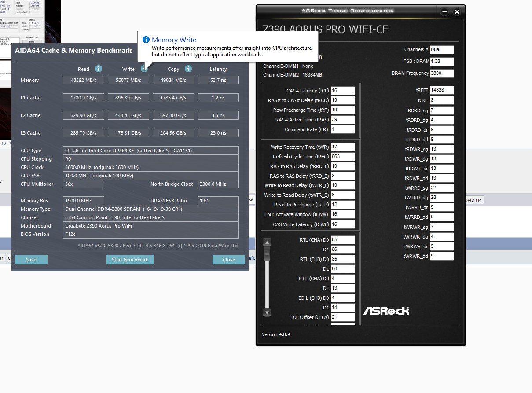Click the scrollbar down arrow beside IO-L values
This screenshot has height=393, width=532.
pyautogui.click(x=267, y=312)
